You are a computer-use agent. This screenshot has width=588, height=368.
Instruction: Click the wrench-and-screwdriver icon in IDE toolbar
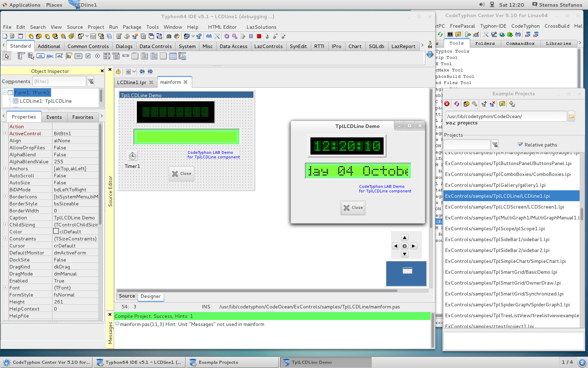pyautogui.click(x=217, y=36)
